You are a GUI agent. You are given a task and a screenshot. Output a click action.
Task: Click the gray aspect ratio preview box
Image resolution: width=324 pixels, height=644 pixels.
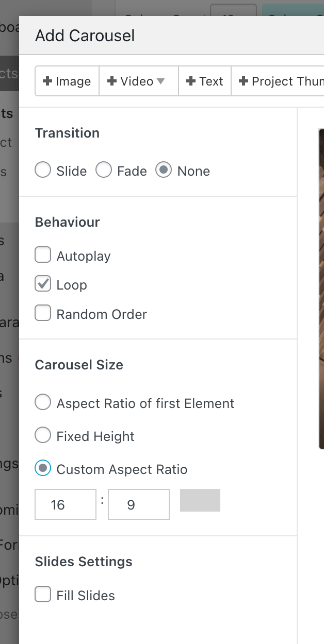[200, 500]
